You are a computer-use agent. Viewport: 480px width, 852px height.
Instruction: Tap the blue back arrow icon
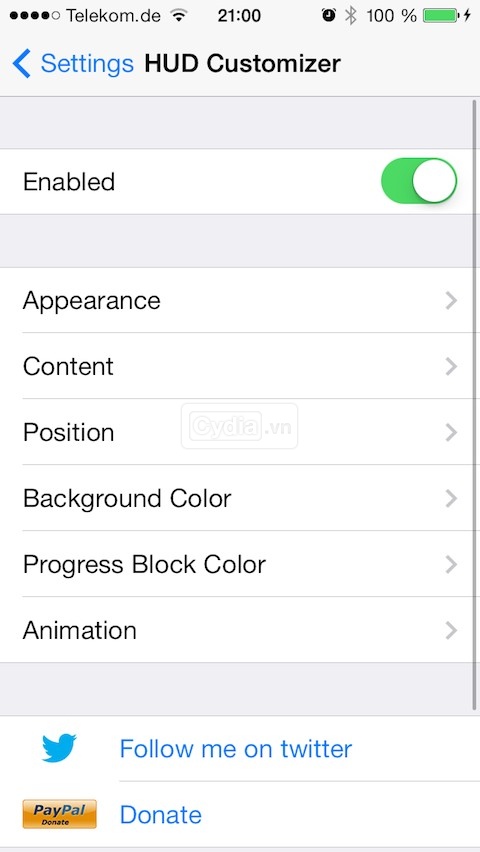point(22,64)
